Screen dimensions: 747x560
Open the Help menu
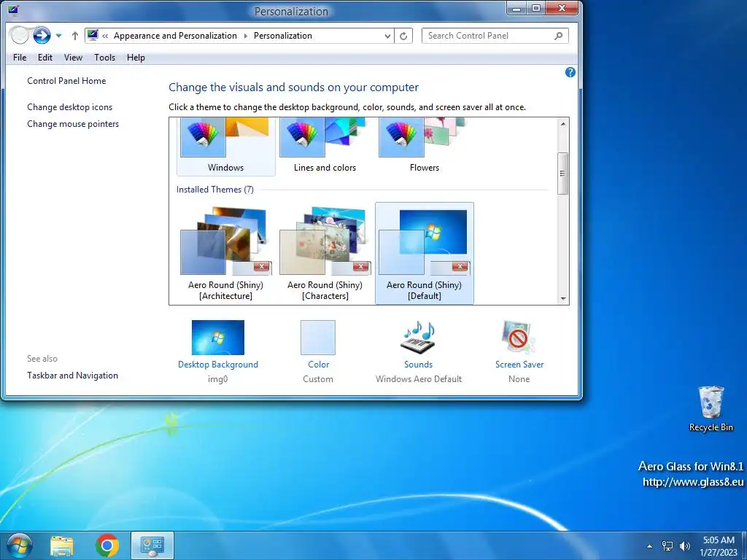point(136,58)
